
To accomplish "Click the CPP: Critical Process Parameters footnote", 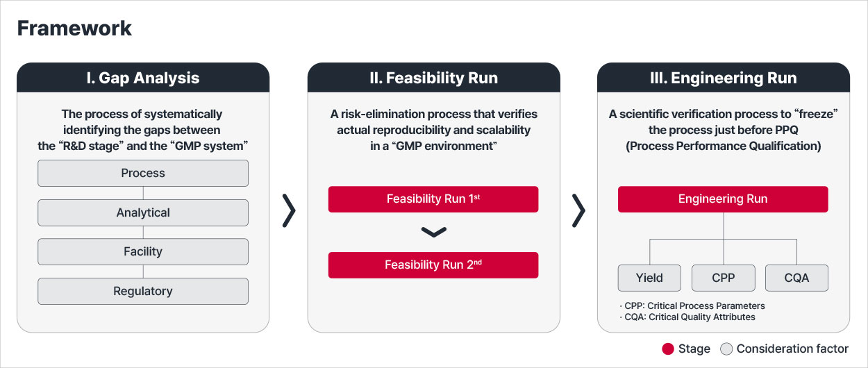I will point(692,306).
